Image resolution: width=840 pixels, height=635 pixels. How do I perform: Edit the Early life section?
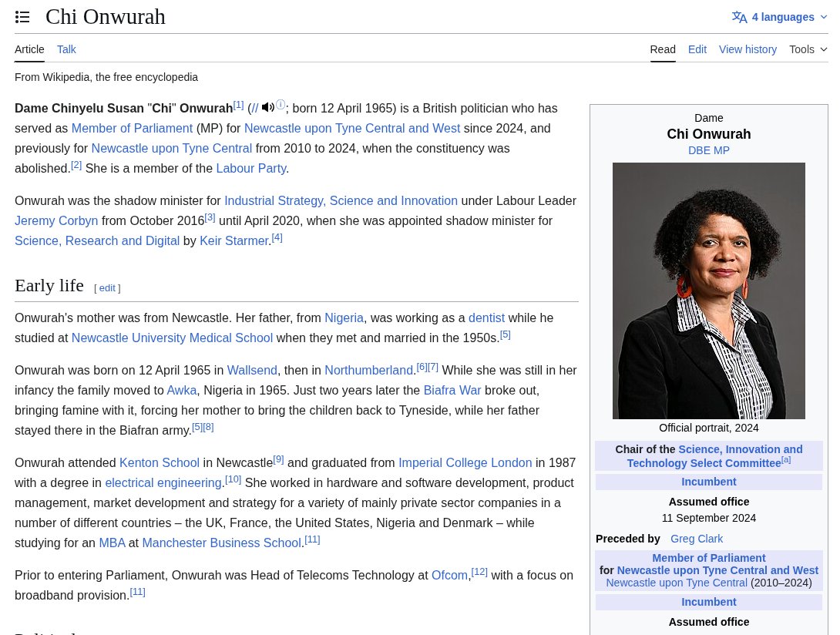tap(107, 287)
